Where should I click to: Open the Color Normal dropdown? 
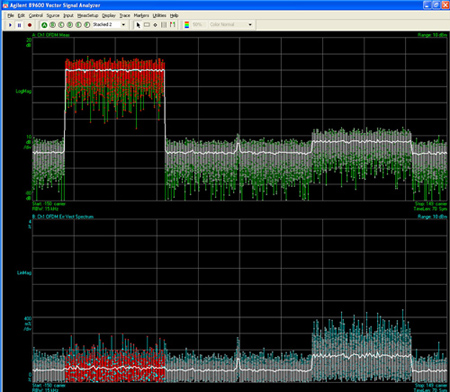(x=231, y=25)
